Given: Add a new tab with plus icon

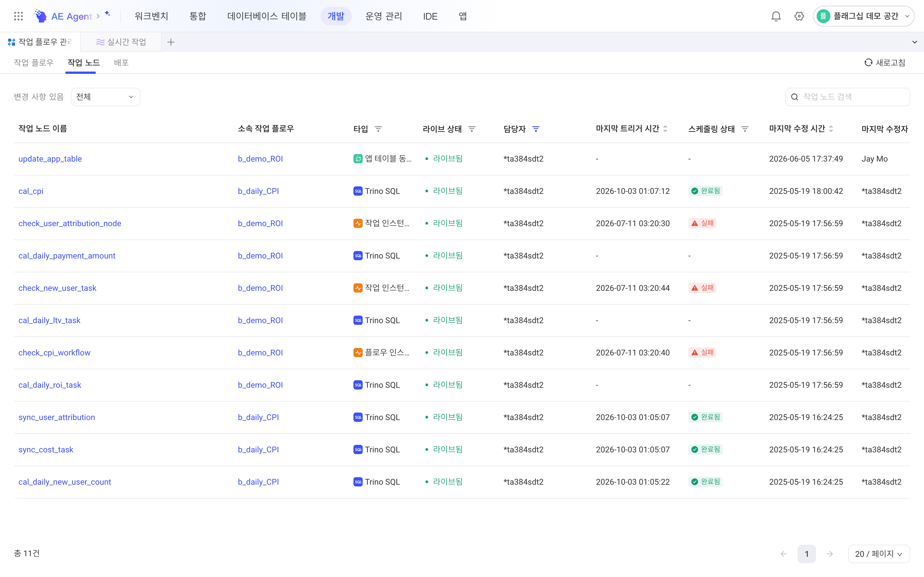Looking at the screenshot, I should click(171, 42).
